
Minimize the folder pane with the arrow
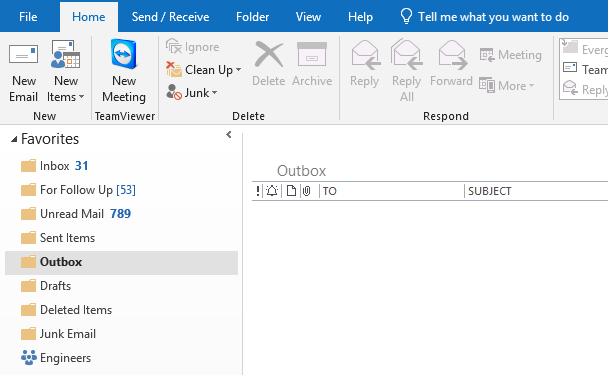(x=229, y=135)
